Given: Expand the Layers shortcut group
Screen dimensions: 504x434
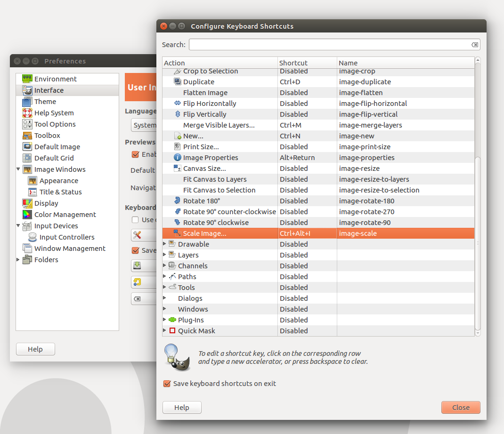Looking at the screenshot, I should pos(164,255).
